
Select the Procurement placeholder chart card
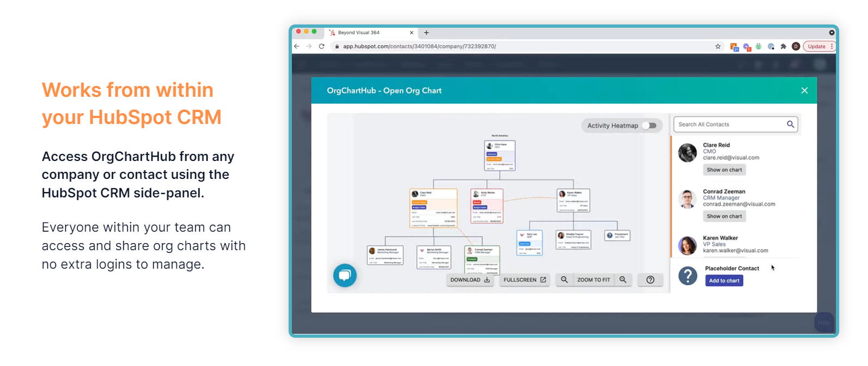(x=617, y=235)
